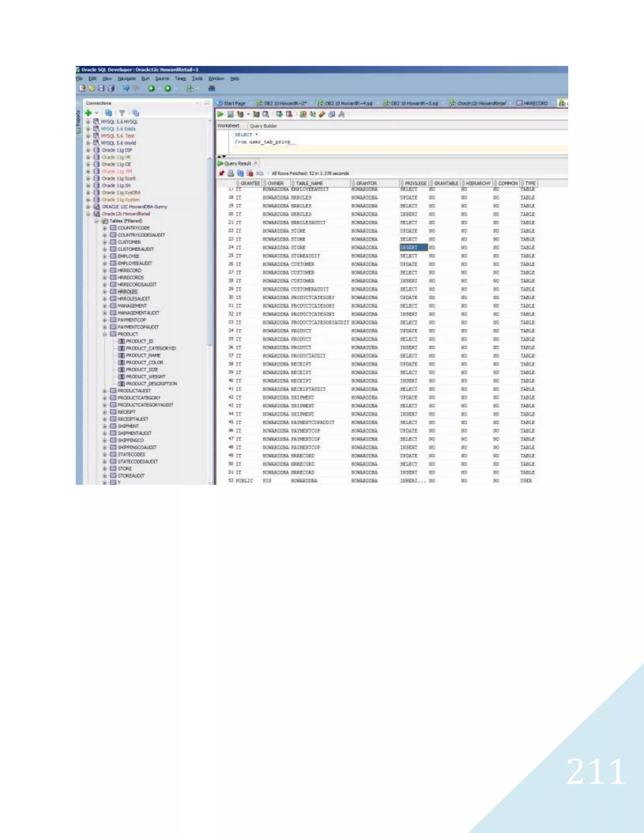
Task: Collapse the Tables (Filtered) node
Action: tap(97, 221)
